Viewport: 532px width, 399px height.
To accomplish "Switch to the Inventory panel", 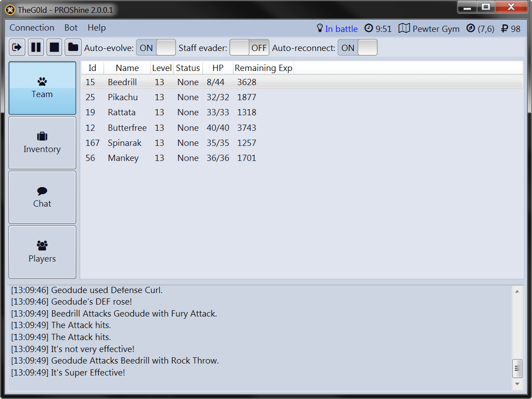I will tap(42, 143).
